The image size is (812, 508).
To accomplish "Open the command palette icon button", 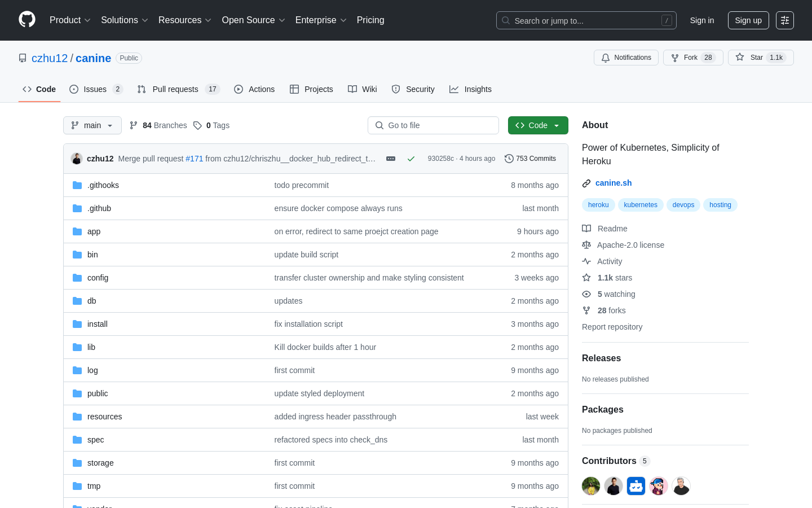I will (x=785, y=20).
